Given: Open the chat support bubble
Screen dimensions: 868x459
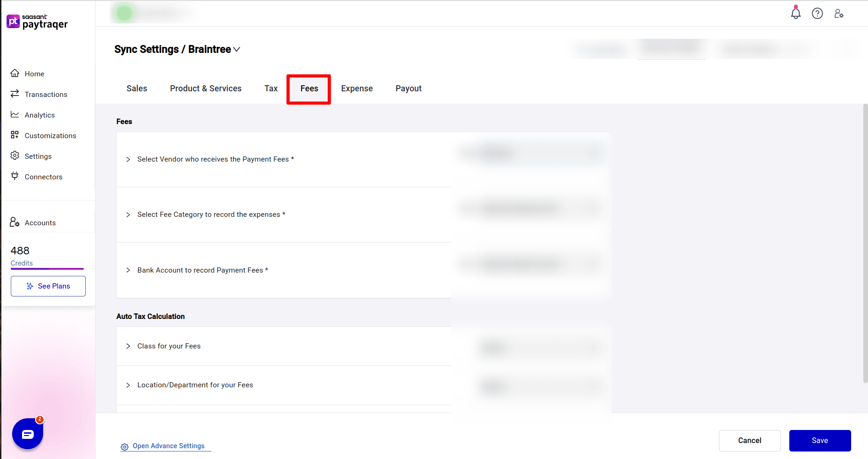Looking at the screenshot, I should point(27,434).
